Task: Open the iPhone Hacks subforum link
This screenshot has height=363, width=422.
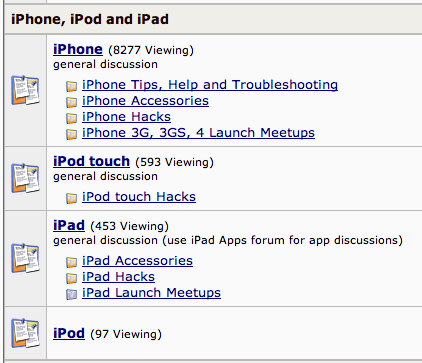Action: (126, 117)
